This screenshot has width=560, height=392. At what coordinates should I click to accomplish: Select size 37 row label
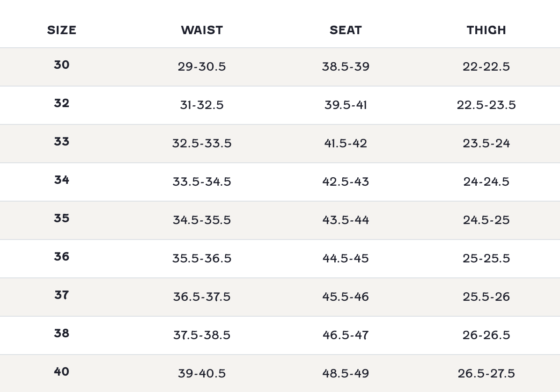pyautogui.click(x=61, y=295)
